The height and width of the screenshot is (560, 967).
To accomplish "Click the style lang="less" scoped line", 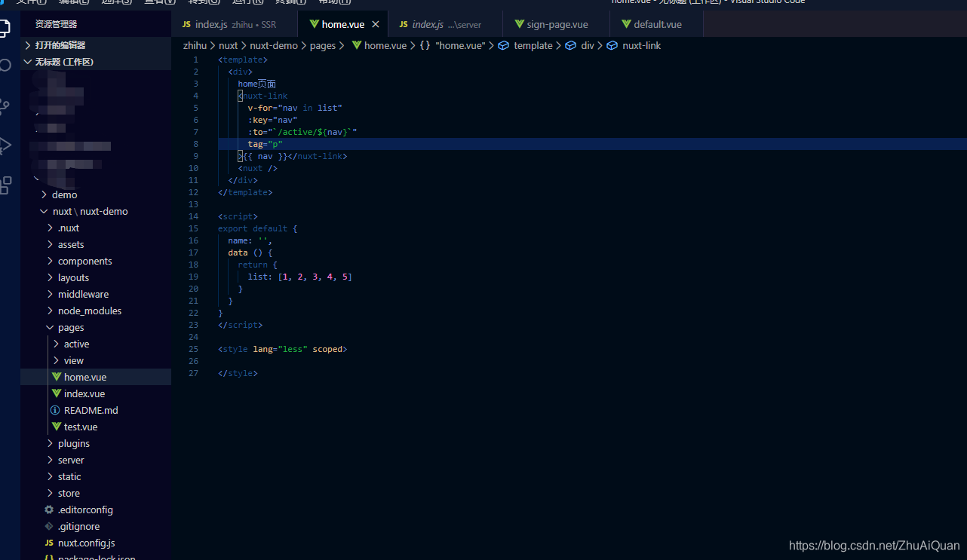I will coord(283,349).
